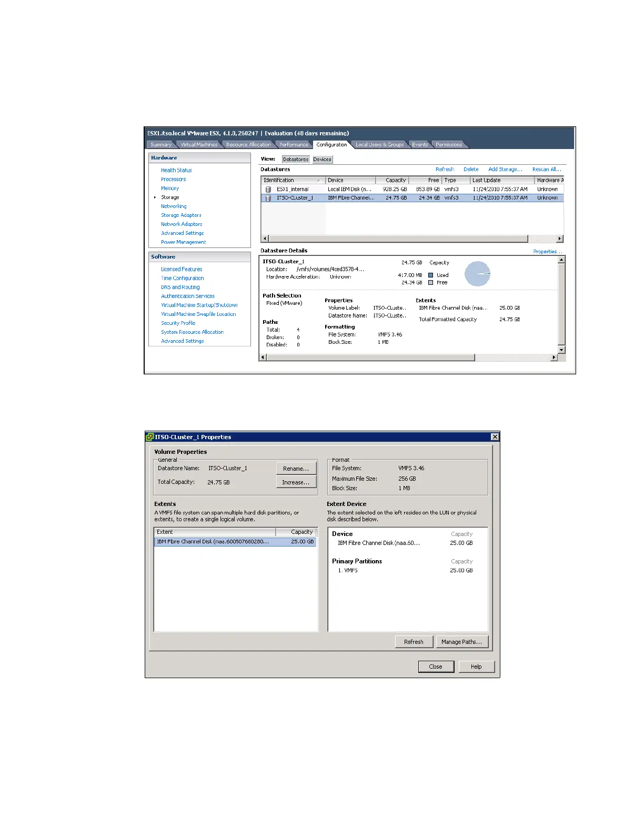
Task: Click the datastore icon beside ESX1_internal
Action: tap(268, 189)
